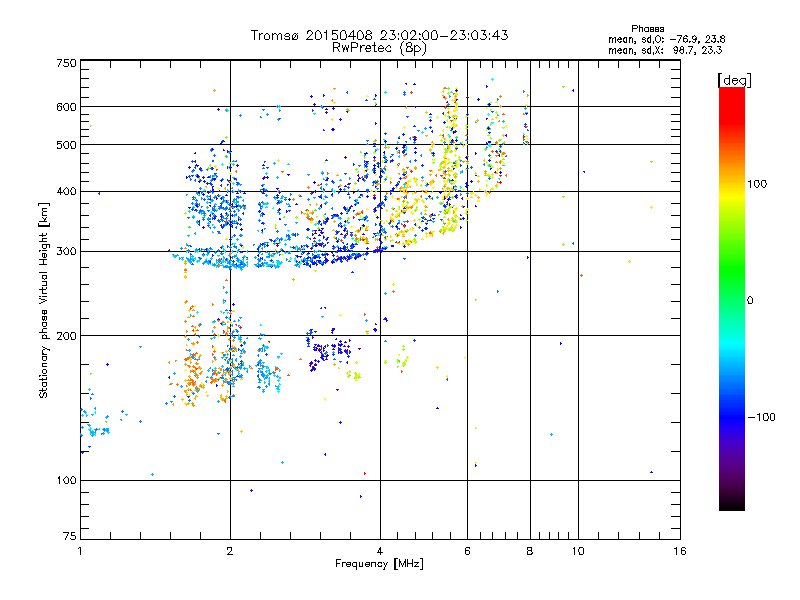
Task: Click the '[deg]' colorbar unit label
Action: [734, 80]
